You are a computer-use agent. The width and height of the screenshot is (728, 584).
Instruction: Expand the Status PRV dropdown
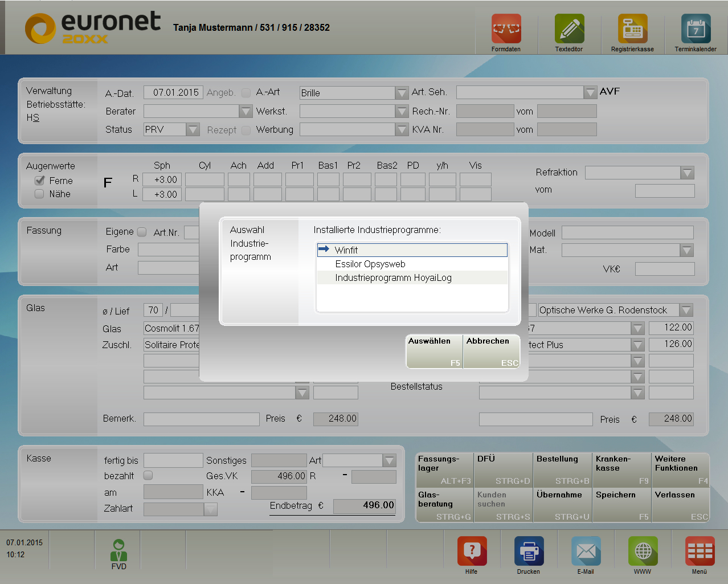pos(193,129)
